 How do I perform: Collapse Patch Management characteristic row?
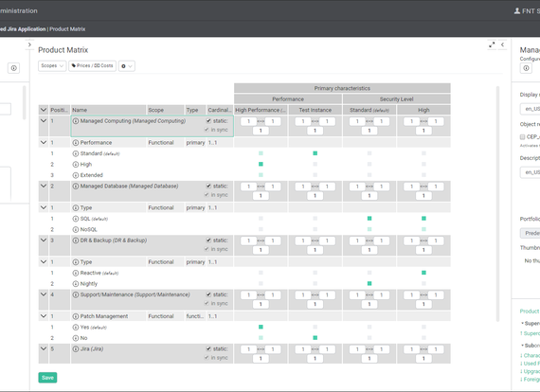(x=44, y=316)
